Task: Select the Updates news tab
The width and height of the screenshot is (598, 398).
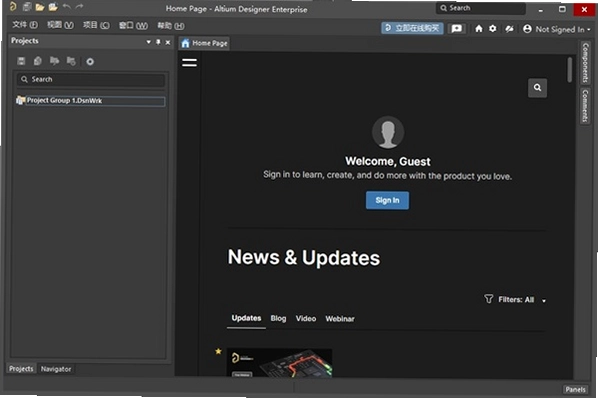Action: tap(246, 318)
